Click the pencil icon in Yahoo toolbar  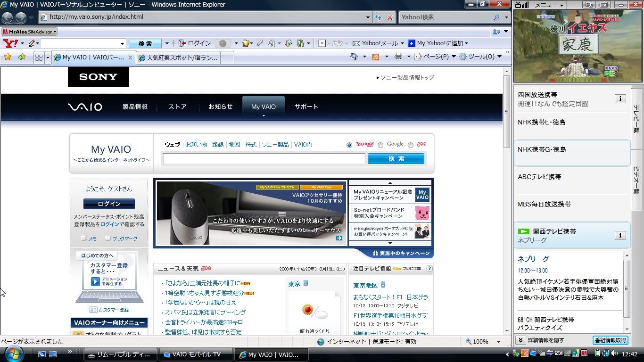pos(31,43)
